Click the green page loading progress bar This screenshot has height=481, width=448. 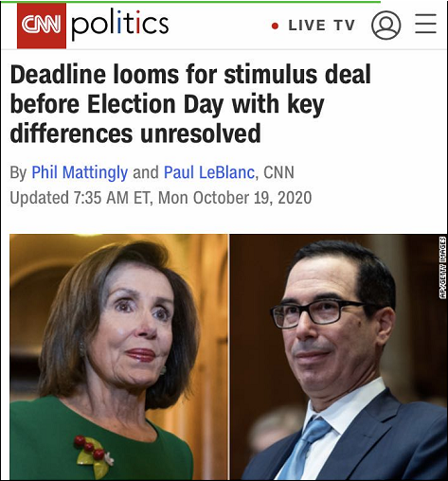coord(190,1)
